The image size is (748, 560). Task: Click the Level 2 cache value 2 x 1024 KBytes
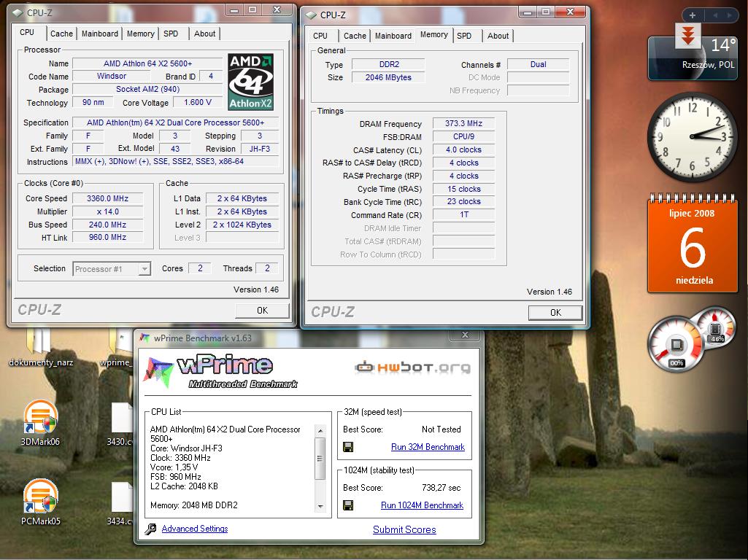(242, 225)
